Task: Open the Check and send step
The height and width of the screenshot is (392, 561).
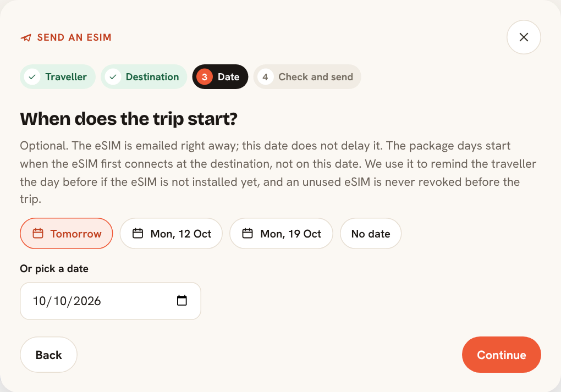Action: pos(307,77)
